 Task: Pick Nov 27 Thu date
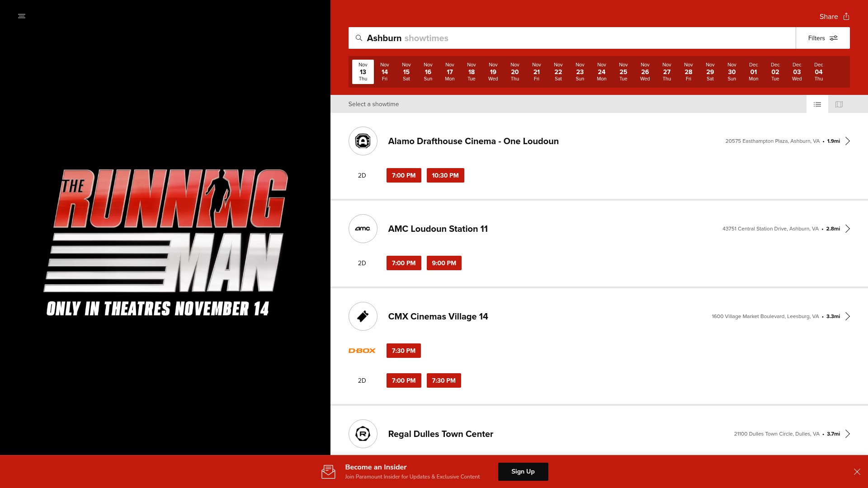click(667, 72)
